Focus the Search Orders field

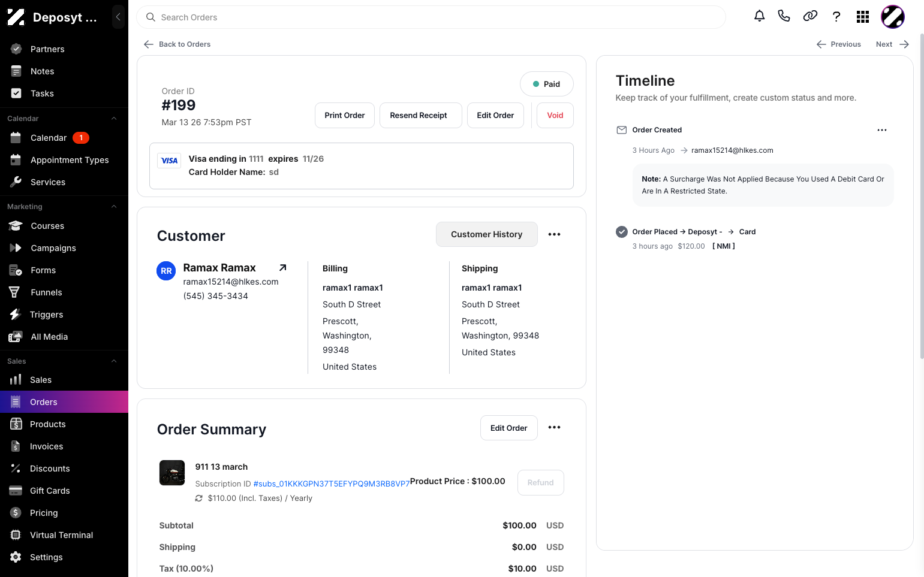tap(431, 17)
